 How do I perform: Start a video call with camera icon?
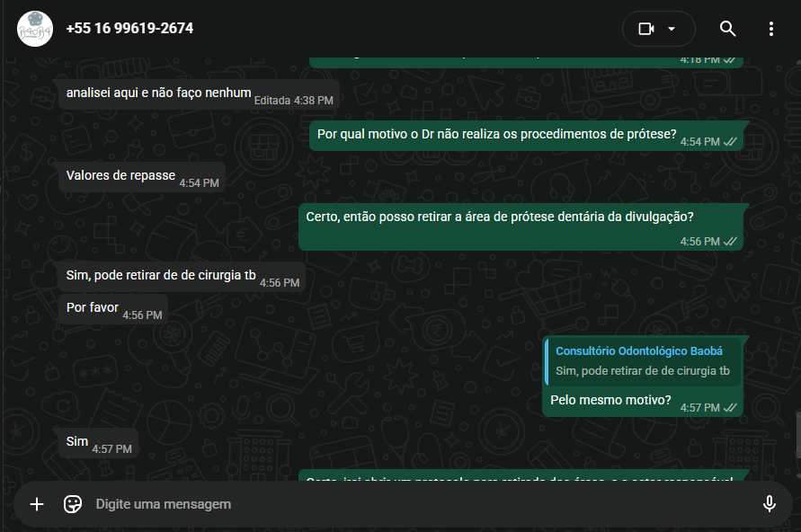[x=646, y=29]
